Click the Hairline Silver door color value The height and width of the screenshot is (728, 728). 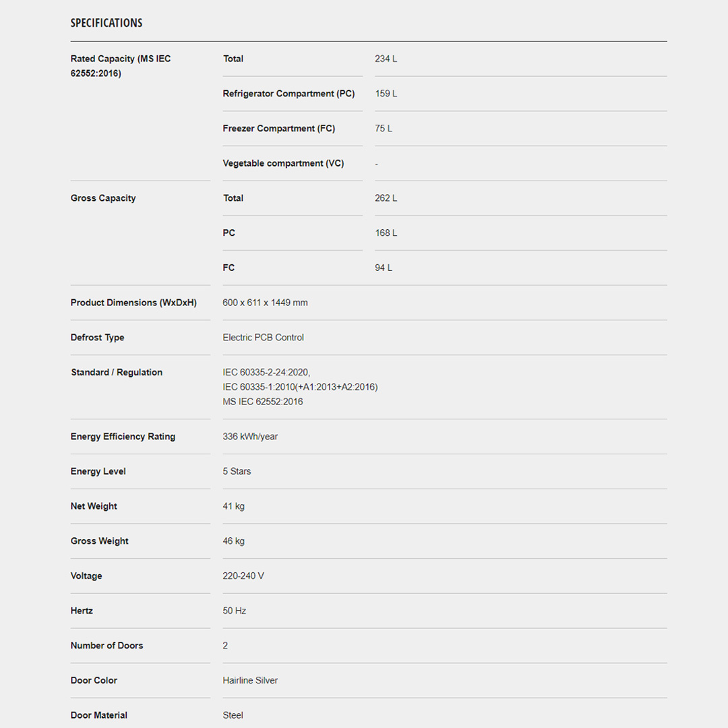250,680
